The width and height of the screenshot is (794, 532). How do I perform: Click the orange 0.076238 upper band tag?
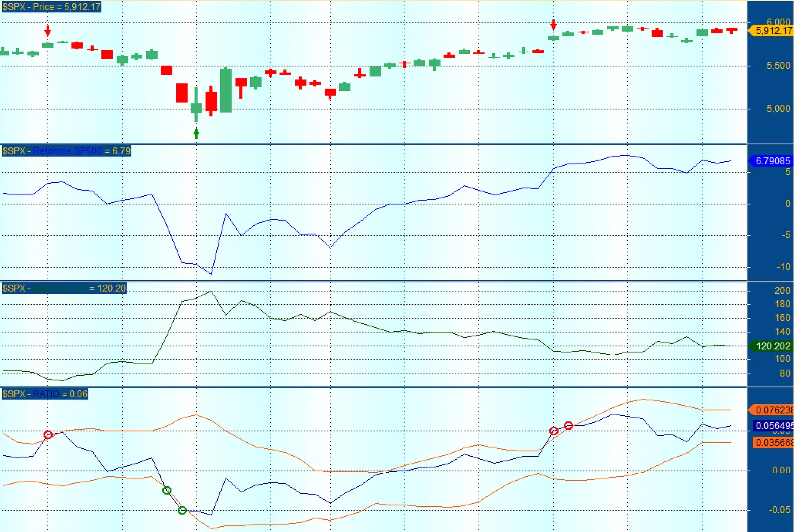[x=771, y=410]
